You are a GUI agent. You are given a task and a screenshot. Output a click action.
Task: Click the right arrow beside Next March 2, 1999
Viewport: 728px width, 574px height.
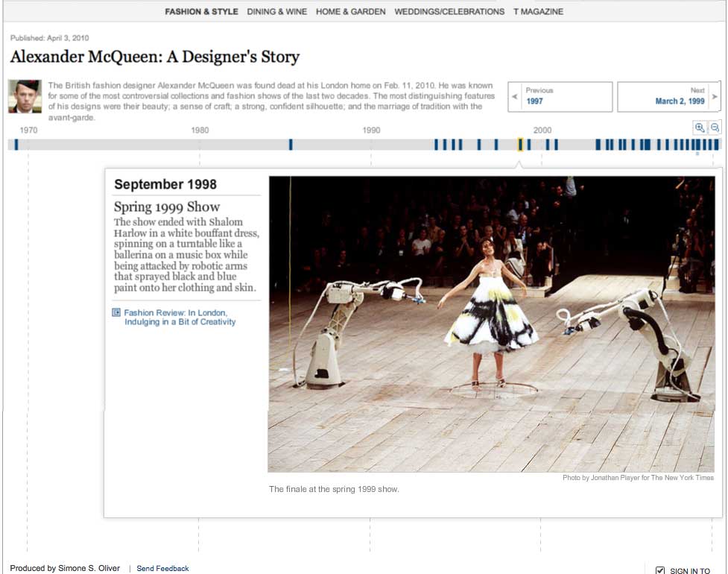715,96
